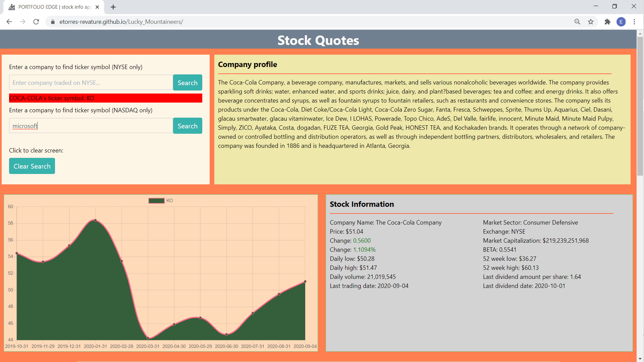Click the browser forward navigation arrow

(22, 22)
